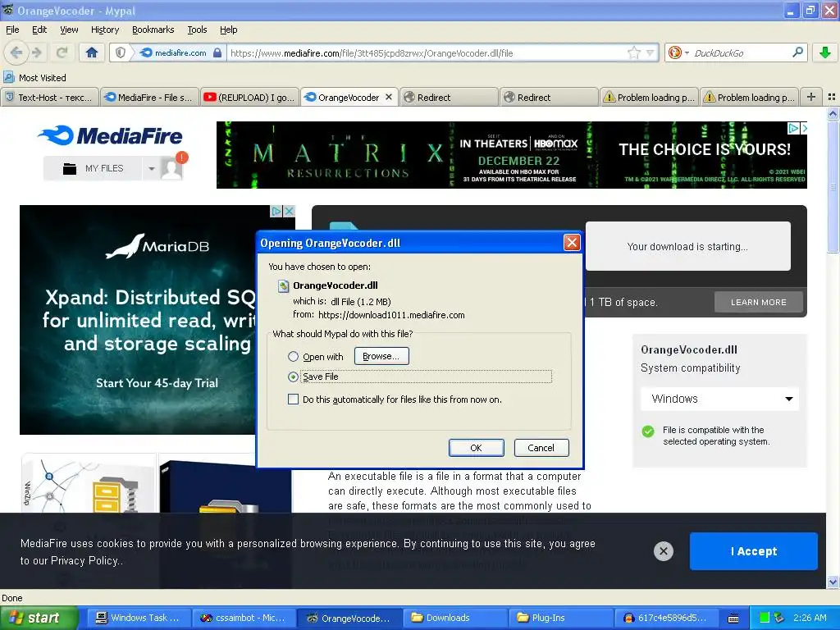Select the Save File radio button
This screenshot has height=630, width=840.
[293, 377]
